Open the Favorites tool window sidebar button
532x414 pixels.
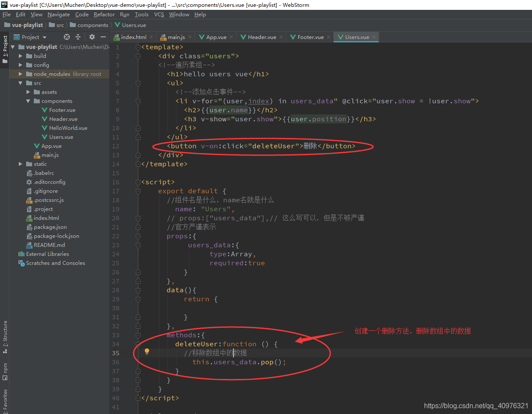(5, 400)
